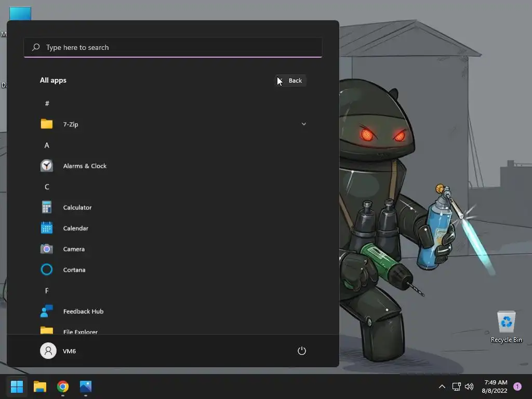Open the notification badge in taskbar
The width and height of the screenshot is (532, 399).
pyautogui.click(x=517, y=387)
